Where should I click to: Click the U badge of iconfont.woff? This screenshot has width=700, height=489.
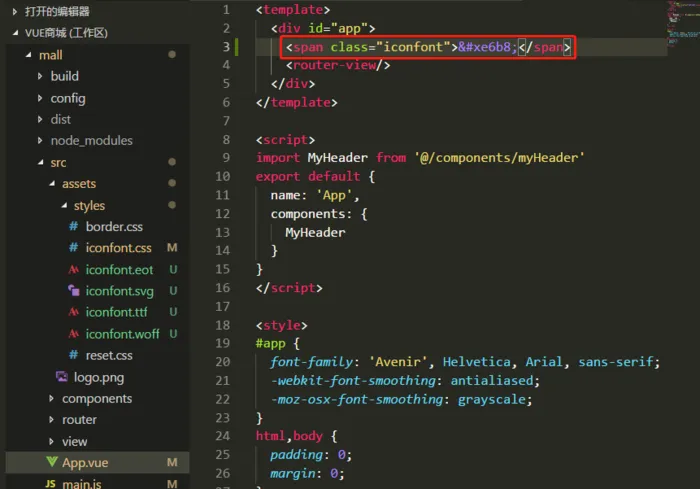173,334
